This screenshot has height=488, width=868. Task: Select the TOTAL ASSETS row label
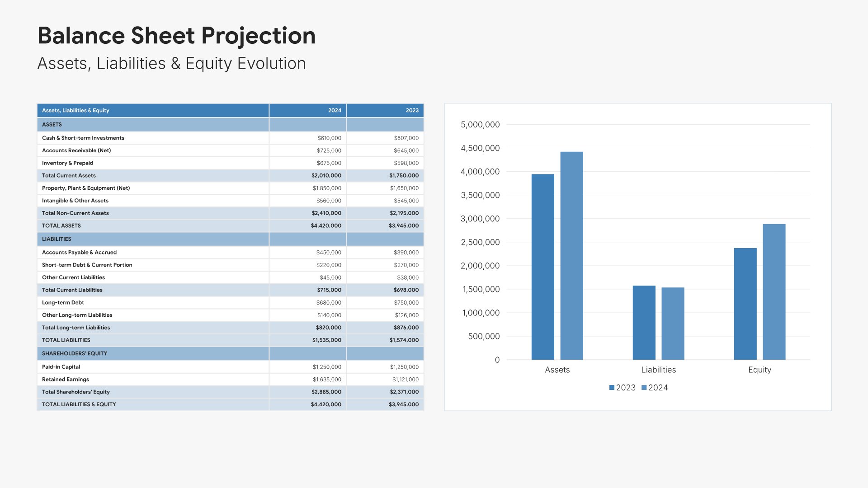coord(61,225)
